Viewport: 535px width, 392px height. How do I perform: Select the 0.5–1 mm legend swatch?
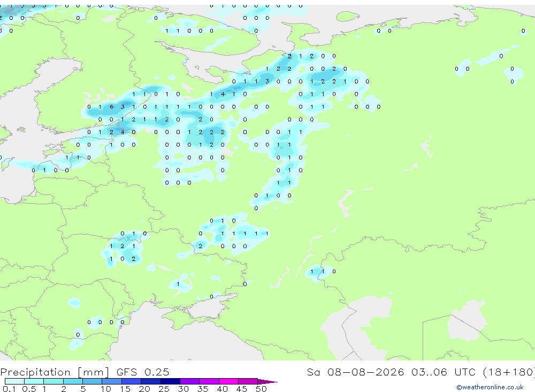click(x=34, y=381)
